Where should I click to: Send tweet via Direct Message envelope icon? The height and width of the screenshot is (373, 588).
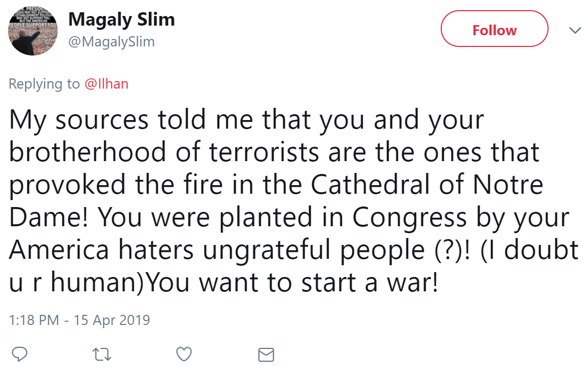point(266,354)
